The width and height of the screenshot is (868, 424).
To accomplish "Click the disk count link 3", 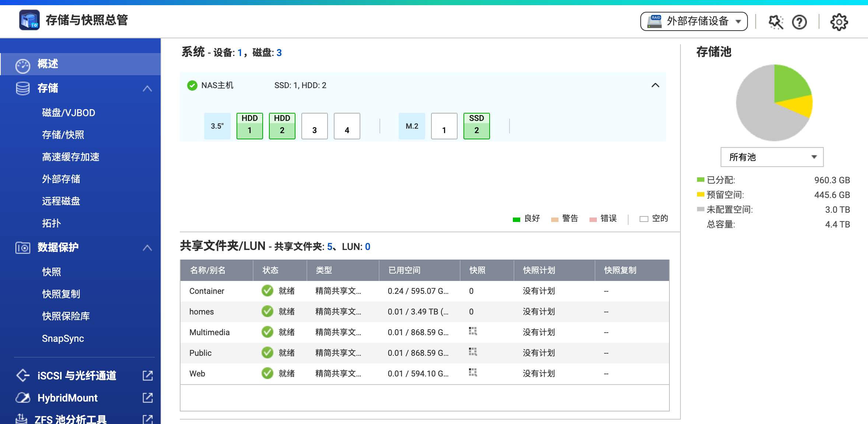I will [x=279, y=53].
